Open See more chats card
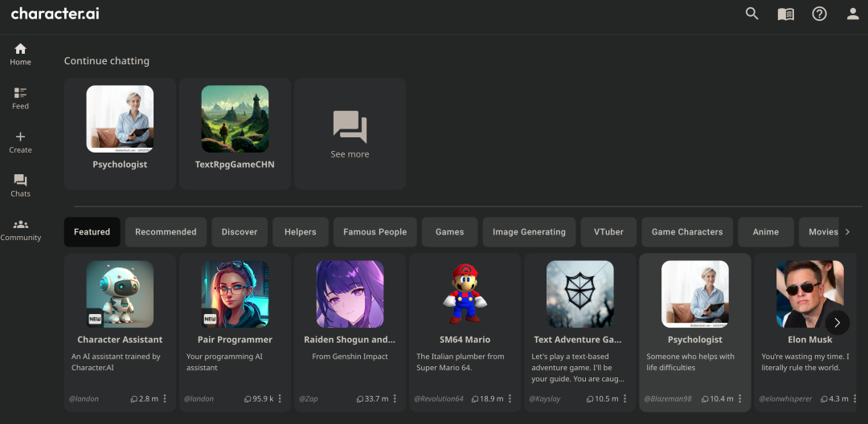The image size is (868, 424). pyautogui.click(x=350, y=134)
